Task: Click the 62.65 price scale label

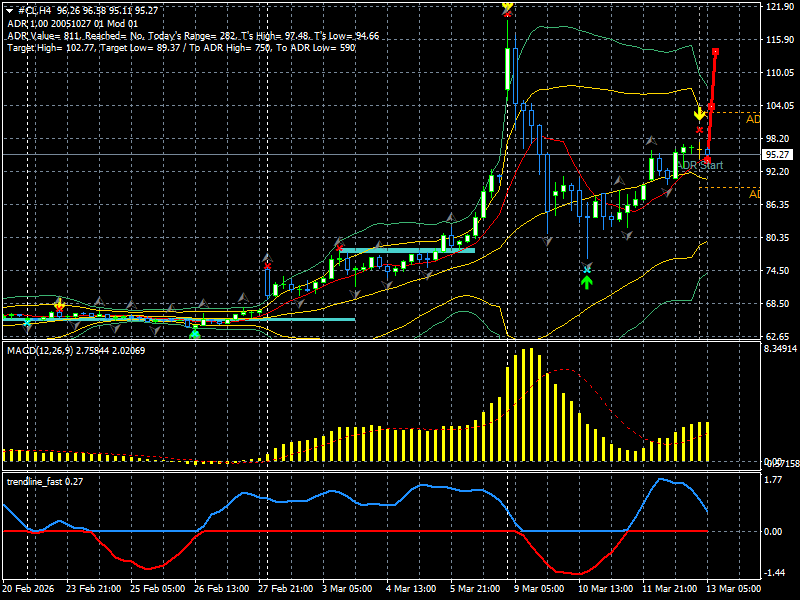Action: point(778,336)
